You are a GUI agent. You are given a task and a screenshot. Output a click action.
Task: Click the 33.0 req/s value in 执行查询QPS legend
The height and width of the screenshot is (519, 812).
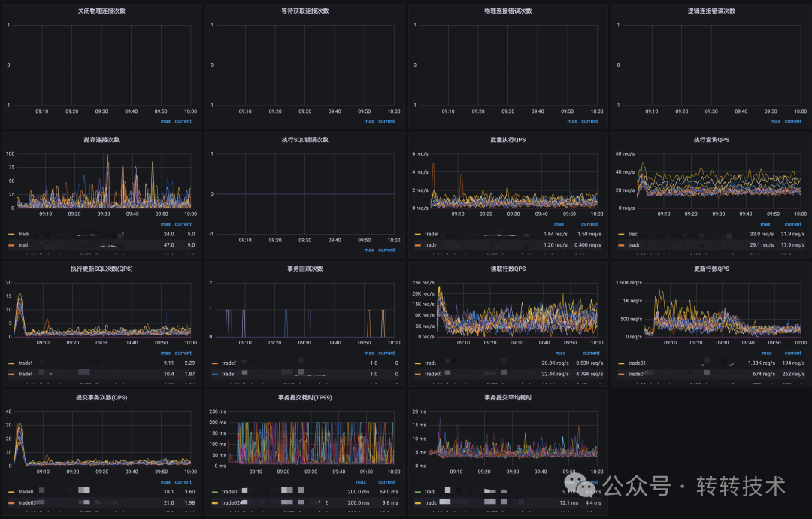762,234
